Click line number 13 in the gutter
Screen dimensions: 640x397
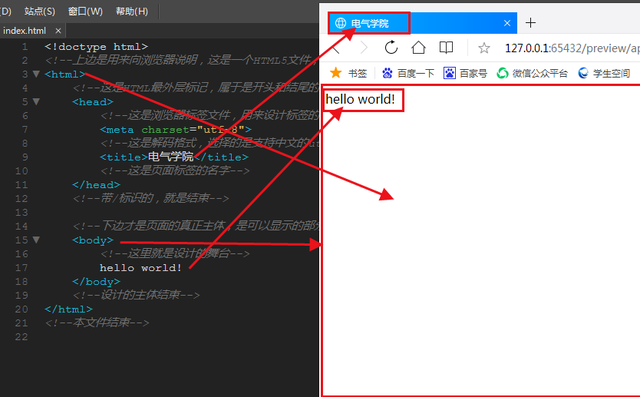click(22, 212)
